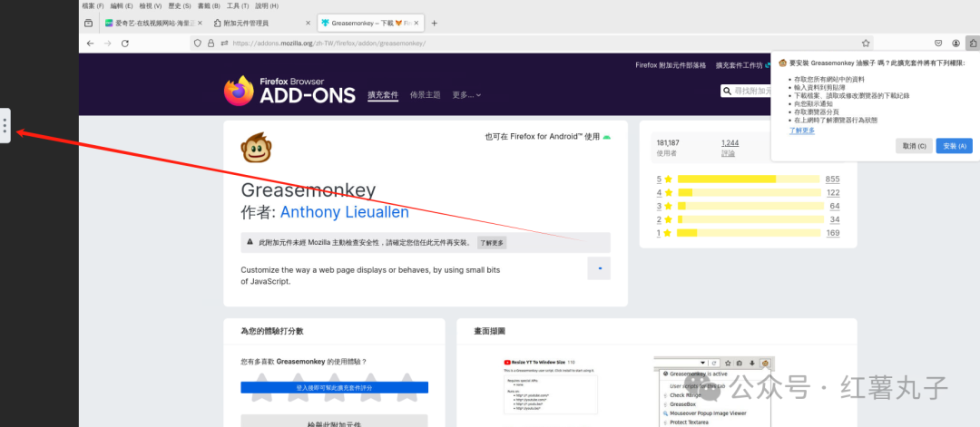
Task: Open the 說明 (H) menu
Action: click(x=267, y=5)
